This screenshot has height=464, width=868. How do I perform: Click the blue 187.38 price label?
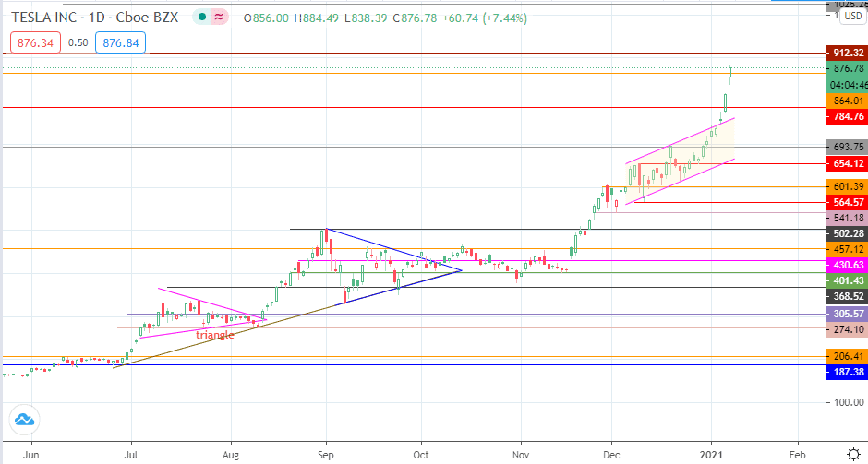point(847,372)
